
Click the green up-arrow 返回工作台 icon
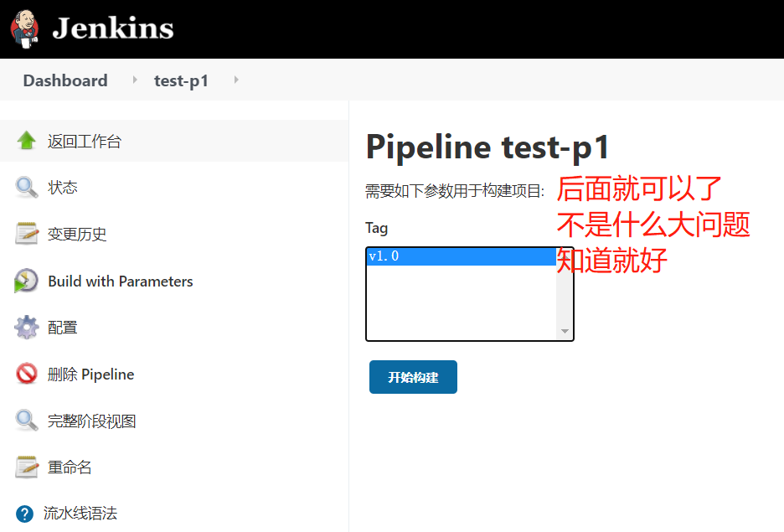[x=26, y=141]
